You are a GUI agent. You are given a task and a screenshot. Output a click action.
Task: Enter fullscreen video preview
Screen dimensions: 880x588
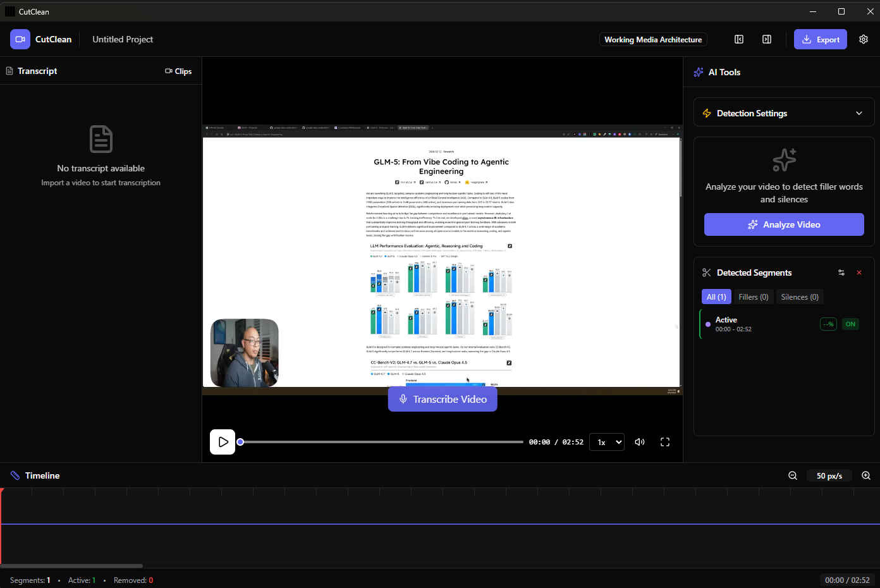tap(665, 442)
